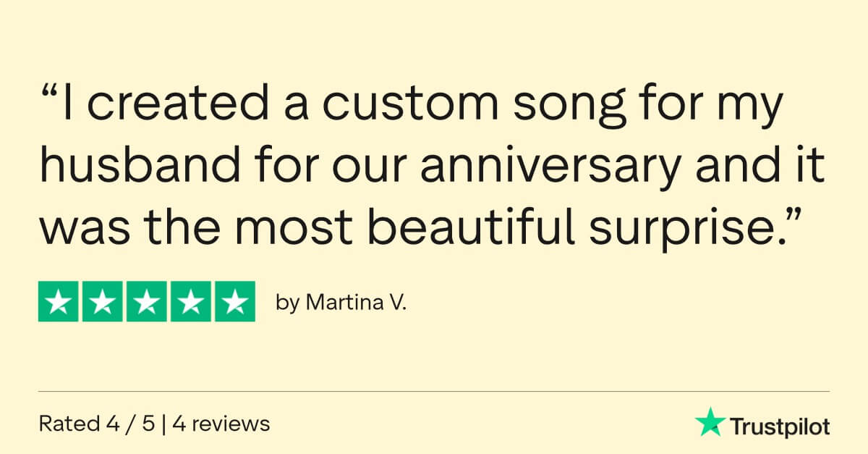Click the fourth green rating star
The width and height of the screenshot is (868, 454).
coord(190,301)
